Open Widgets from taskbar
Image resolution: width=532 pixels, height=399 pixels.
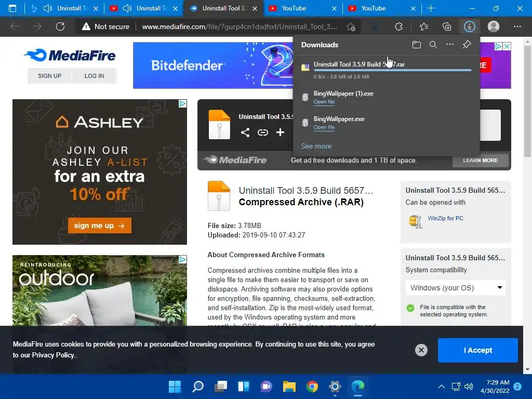pos(243,387)
